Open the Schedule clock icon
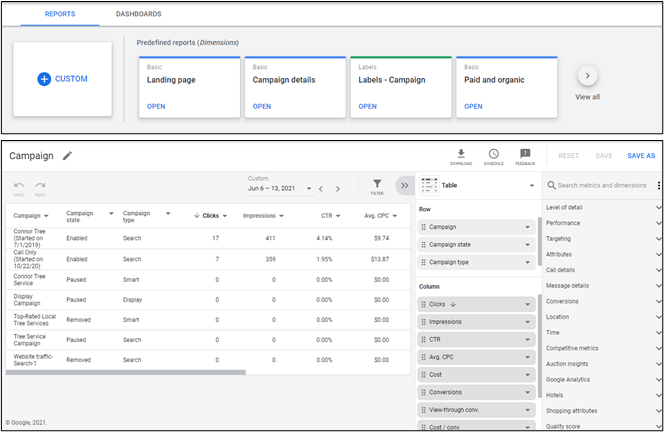This screenshot has height=436, width=664. (493, 153)
